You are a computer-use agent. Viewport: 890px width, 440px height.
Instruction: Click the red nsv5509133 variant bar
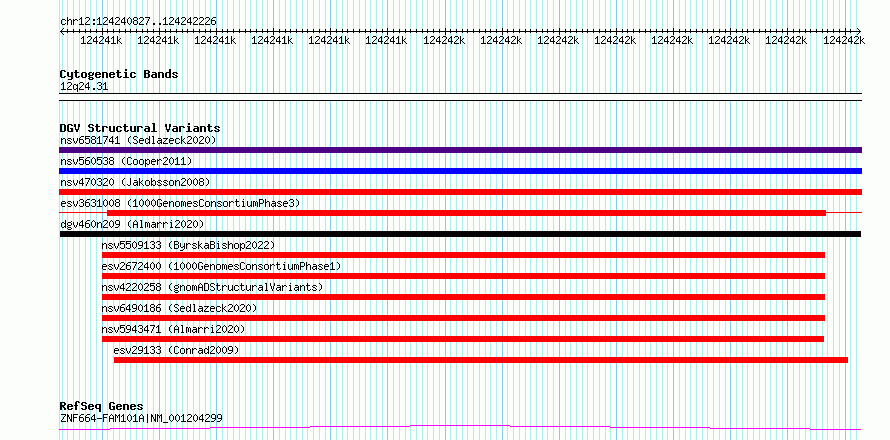pos(463,255)
